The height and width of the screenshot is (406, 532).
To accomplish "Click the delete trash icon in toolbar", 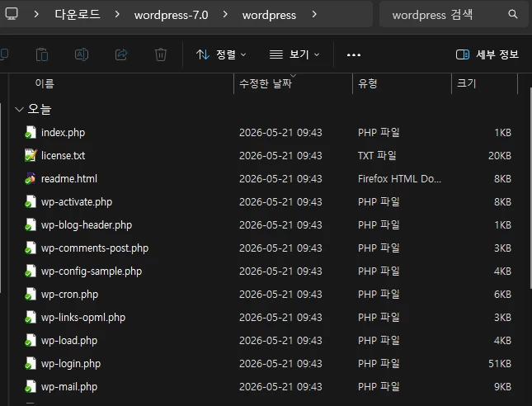I will (161, 54).
